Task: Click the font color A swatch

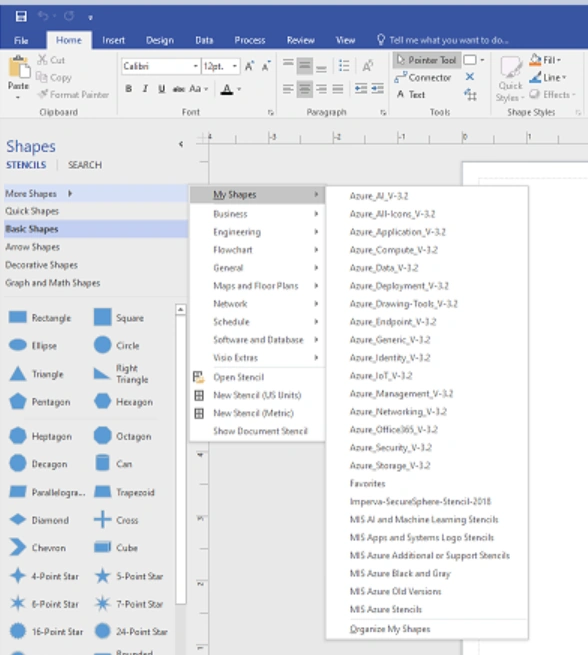Action: coord(227,89)
